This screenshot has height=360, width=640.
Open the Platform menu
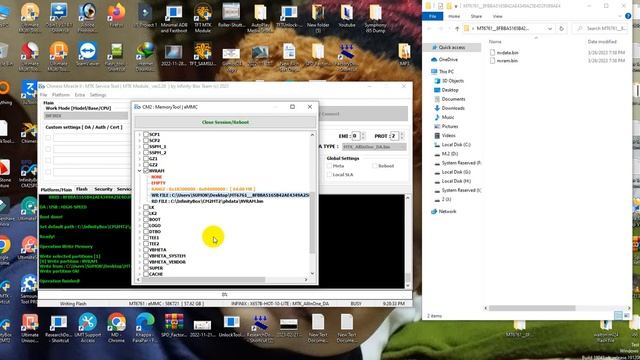coord(61,95)
